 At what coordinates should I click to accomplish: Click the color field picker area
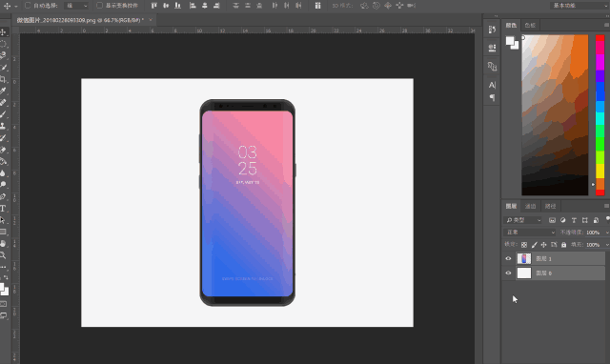pos(555,115)
